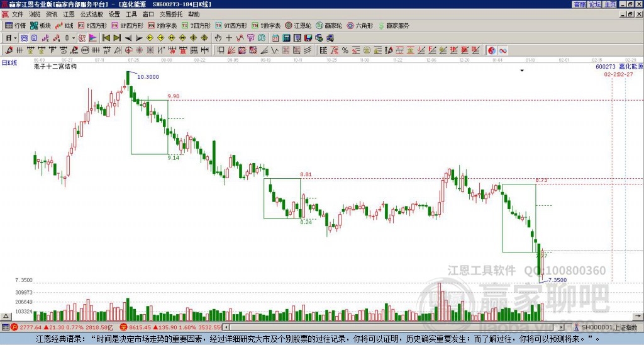
Task: Select the angle line tool icon
Action: pos(264,50)
